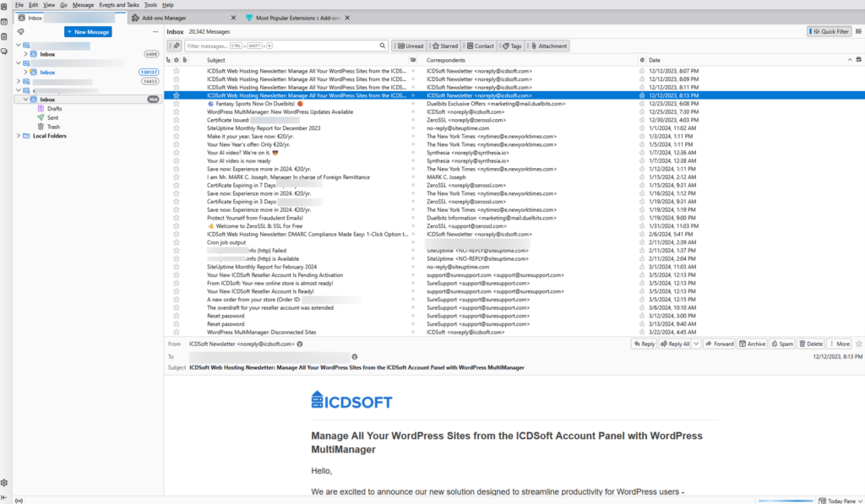Image resolution: width=865 pixels, height=504 pixels.
Task: Open the Trash folder
Action: point(53,127)
